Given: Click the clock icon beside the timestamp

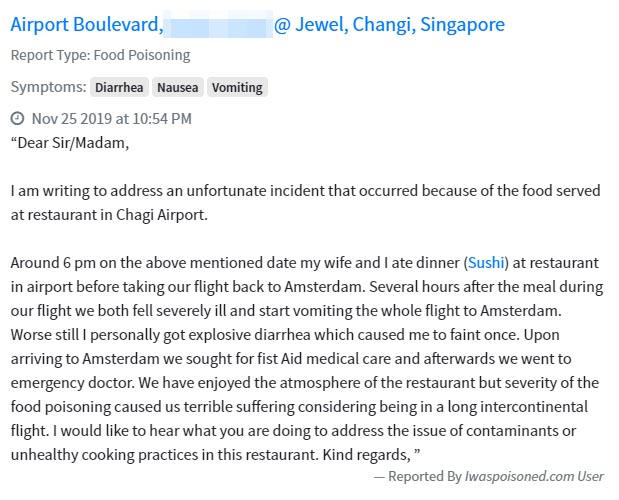Looking at the screenshot, I should click(x=17, y=119).
